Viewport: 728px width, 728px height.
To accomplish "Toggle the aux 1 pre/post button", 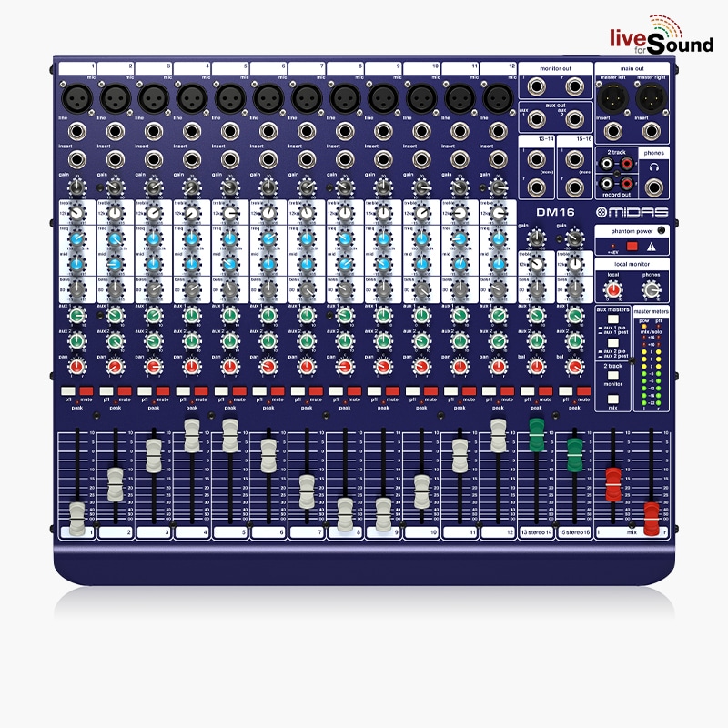I will [x=613, y=319].
